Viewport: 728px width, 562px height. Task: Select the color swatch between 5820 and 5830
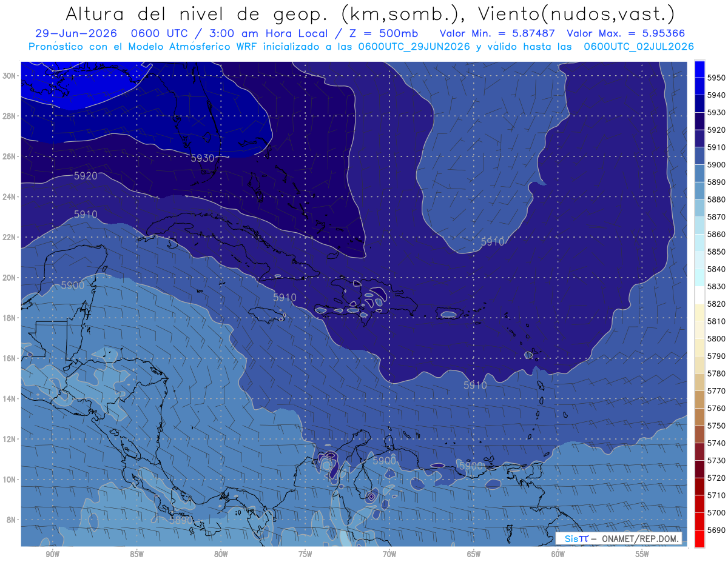point(699,295)
